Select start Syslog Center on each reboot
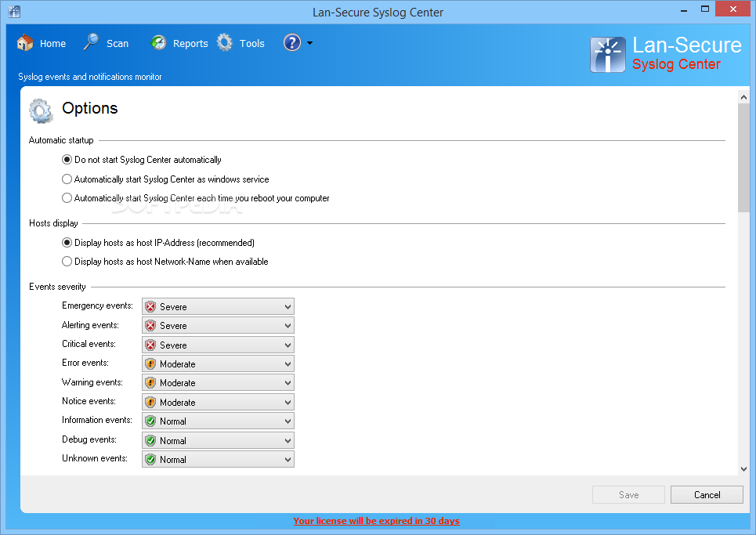 pos(67,197)
